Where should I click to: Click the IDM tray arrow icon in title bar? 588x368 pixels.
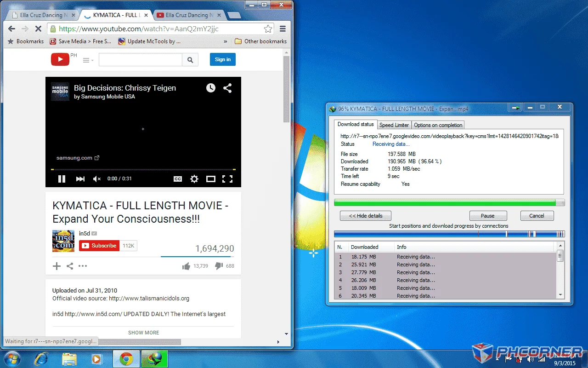coord(515,107)
